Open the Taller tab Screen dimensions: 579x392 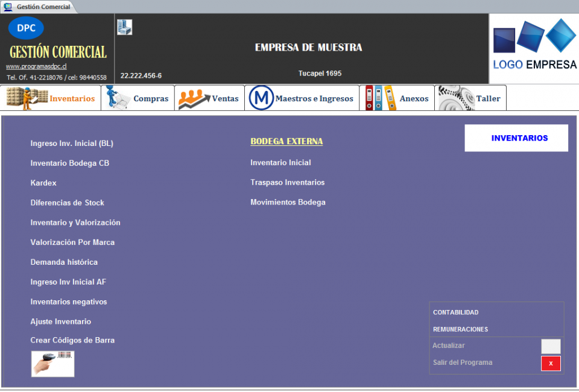(470, 98)
